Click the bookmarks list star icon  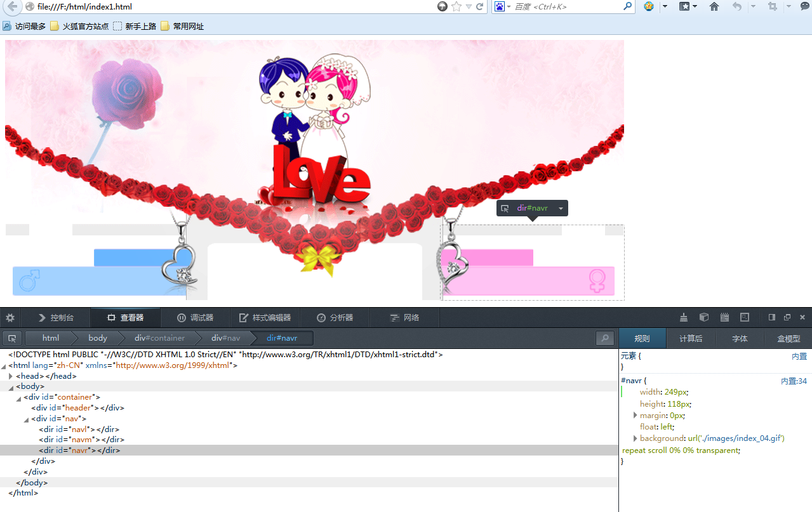[684, 6]
